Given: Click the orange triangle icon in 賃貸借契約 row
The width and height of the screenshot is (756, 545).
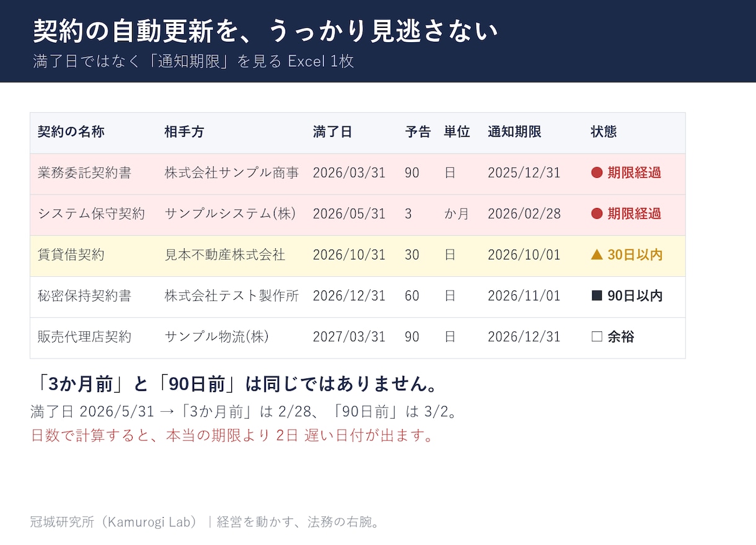Looking at the screenshot, I should (597, 255).
